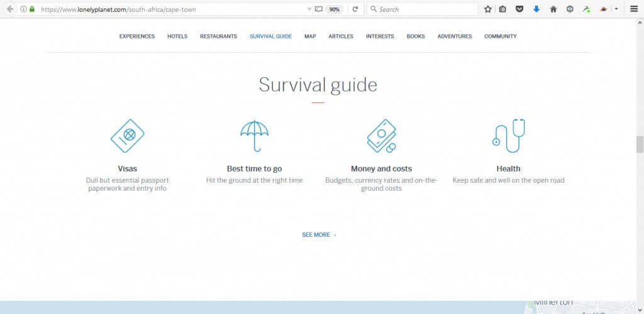This screenshot has width=644, height=314.
Task: Bookmark this page with the star icon
Action: coord(487,9)
